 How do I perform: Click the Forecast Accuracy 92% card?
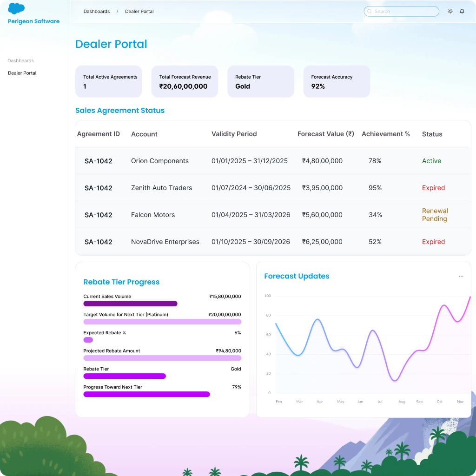coord(337,81)
